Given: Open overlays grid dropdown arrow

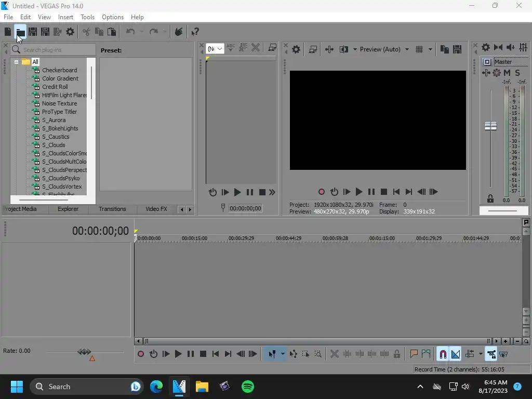Looking at the screenshot, I should coord(430,49).
